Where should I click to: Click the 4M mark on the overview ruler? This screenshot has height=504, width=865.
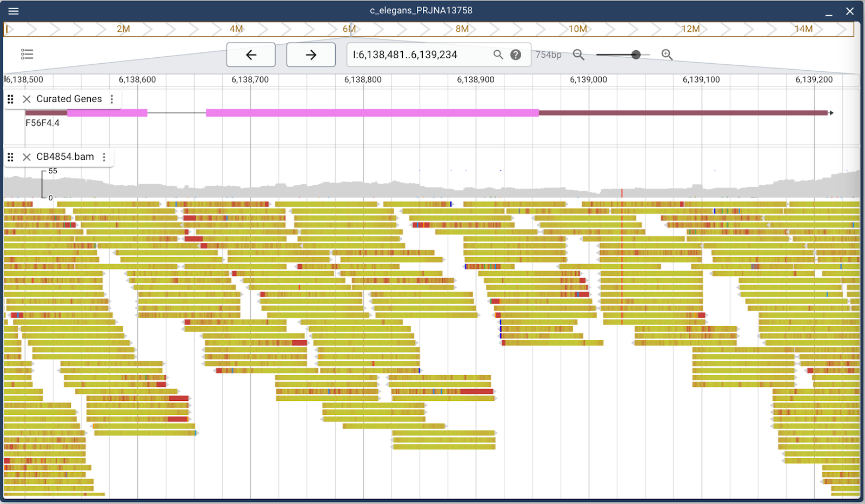coord(236,29)
